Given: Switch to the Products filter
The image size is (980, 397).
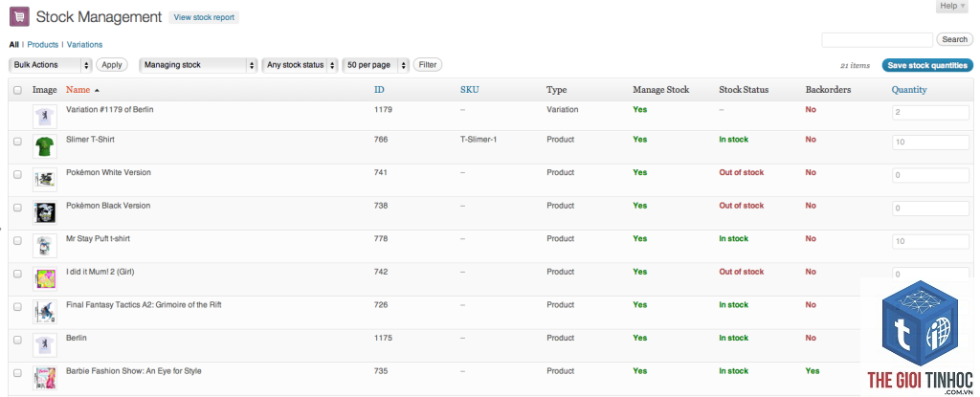Looking at the screenshot, I should pos(42,44).
